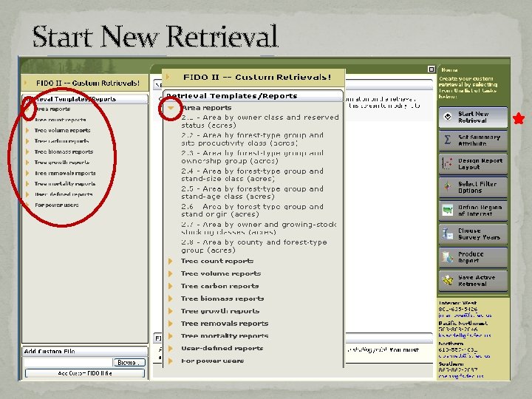Image resolution: width=532 pixels, height=399 pixels.
Task: Click the Add Custom FIDO II file button
Action: point(85,373)
